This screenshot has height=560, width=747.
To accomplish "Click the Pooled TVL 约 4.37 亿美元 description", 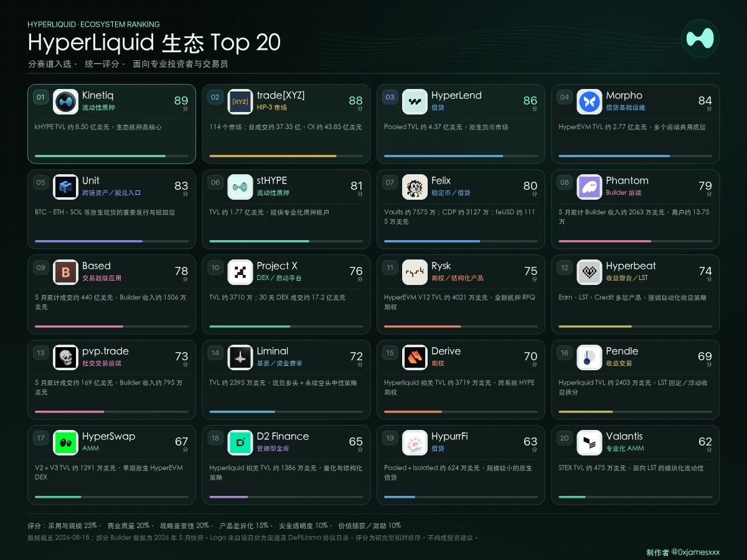I will tap(446, 127).
